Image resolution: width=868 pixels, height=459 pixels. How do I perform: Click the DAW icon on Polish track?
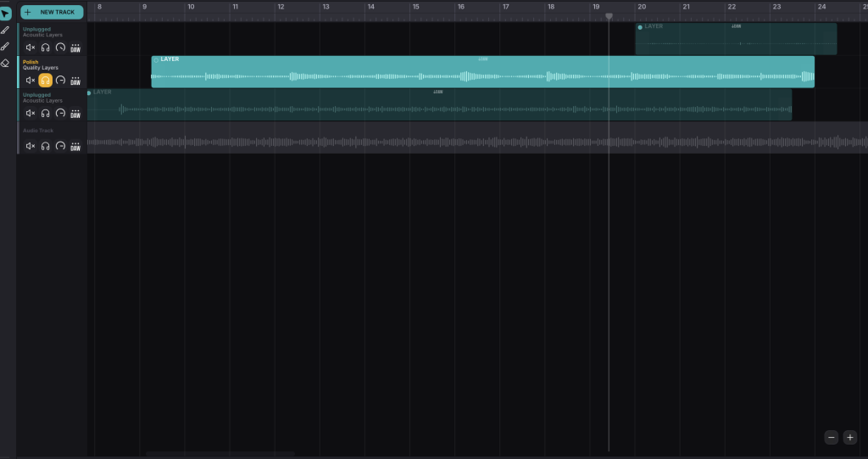(75, 81)
